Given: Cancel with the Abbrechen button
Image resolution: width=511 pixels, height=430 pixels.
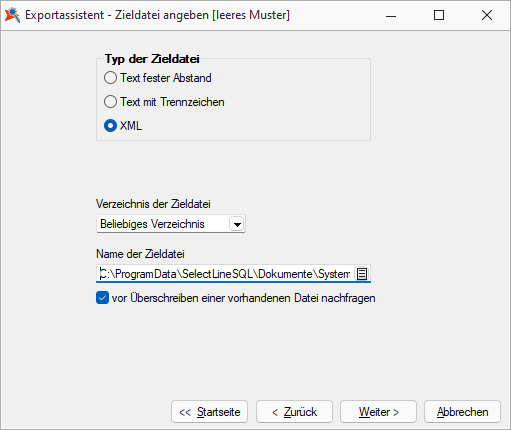Looking at the screenshot, I should tap(462, 412).
